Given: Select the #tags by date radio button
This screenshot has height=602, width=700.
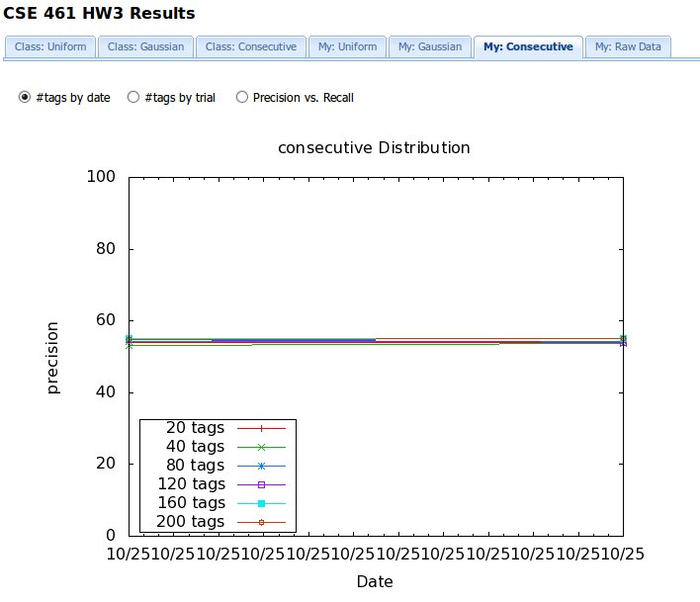Looking at the screenshot, I should (26, 98).
